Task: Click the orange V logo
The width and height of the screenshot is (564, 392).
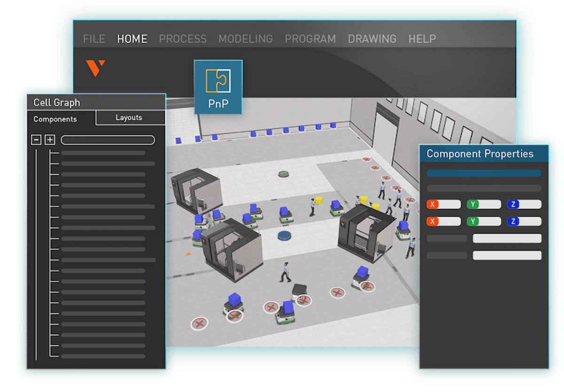Action: coord(95,68)
